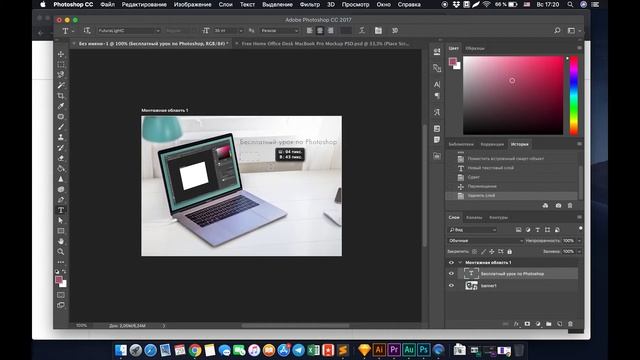Image resolution: width=640 pixels, height=360 pixels.
Task: Open the Библиотеки panel tab
Action: point(461,144)
